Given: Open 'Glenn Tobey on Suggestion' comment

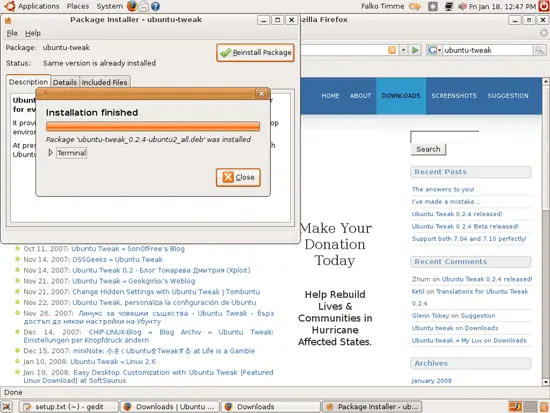Looking at the screenshot, I should 454,316.
